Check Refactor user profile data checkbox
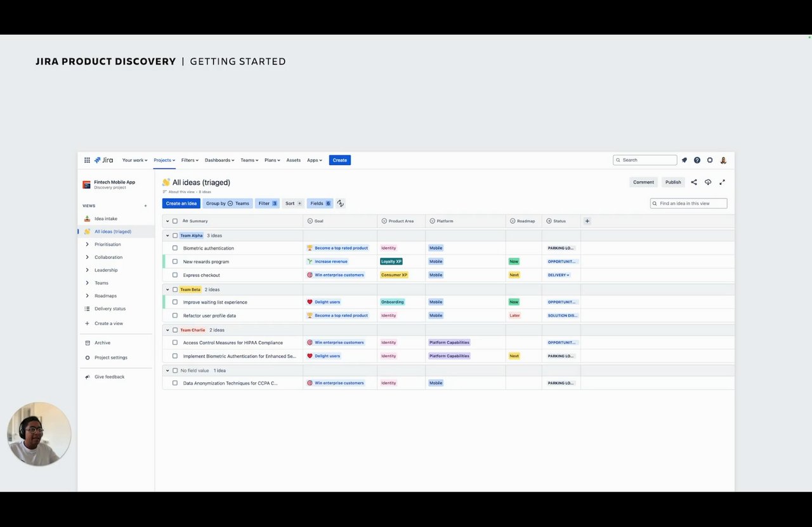 pos(175,316)
